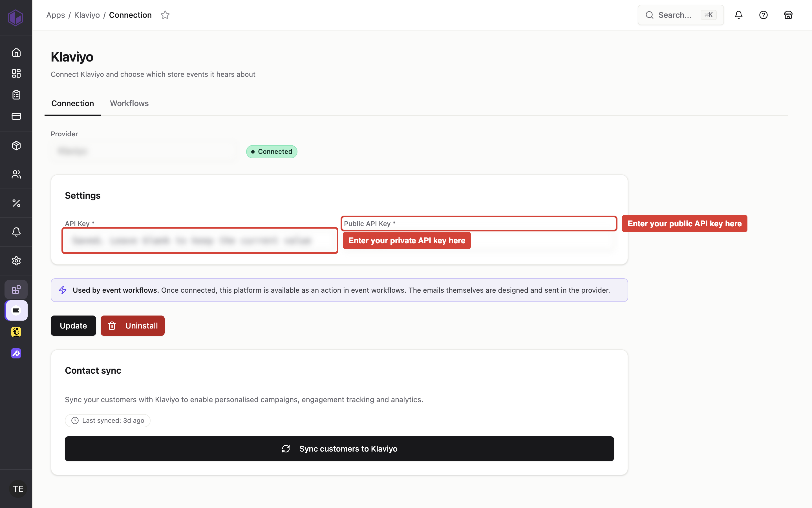The width and height of the screenshot is (812, 508).
Task: Click the 'Contact sync' heading
Action: tap(93, 370)
